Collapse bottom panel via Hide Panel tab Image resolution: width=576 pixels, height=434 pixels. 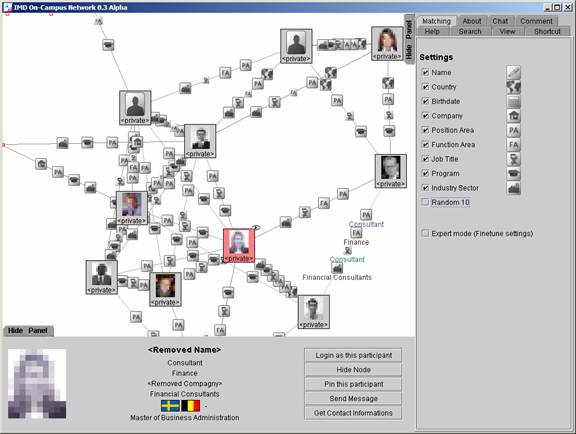[x=28, y=331]
